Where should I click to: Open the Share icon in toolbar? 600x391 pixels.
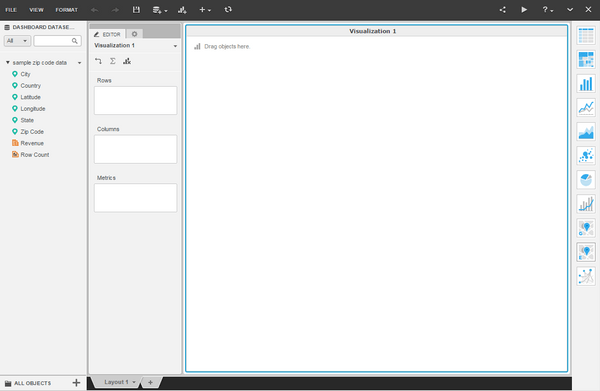[x=502, y=10]
